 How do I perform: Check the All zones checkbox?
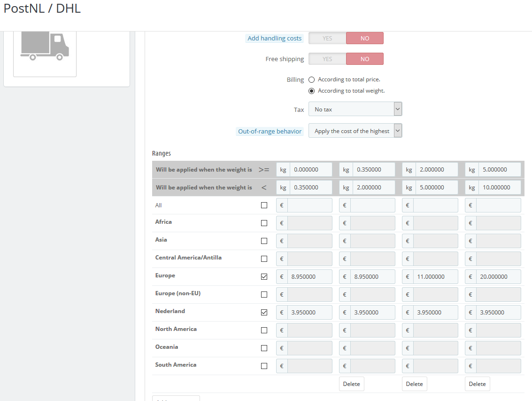(264, 205)
